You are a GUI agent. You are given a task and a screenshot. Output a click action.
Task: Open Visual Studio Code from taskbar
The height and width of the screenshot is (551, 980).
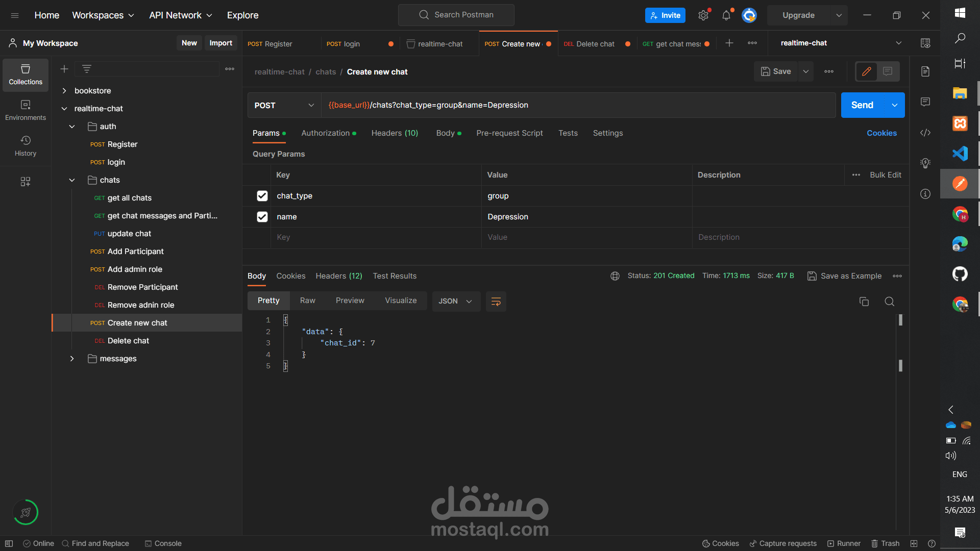[x=960, y=153]
